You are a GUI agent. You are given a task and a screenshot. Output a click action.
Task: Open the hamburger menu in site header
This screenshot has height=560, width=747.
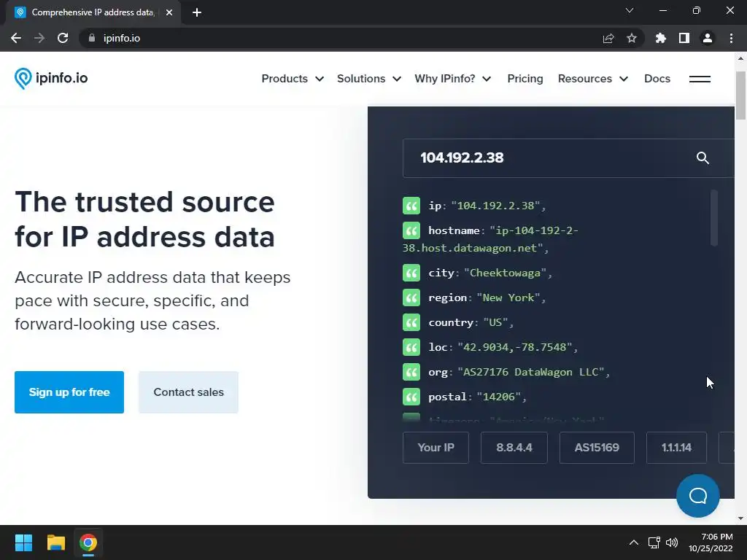coord(700,79)
